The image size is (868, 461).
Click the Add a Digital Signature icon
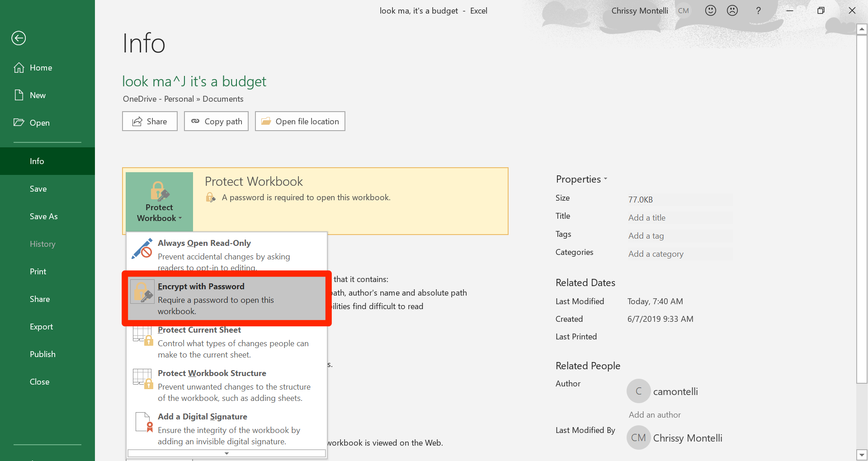point(144,422)
